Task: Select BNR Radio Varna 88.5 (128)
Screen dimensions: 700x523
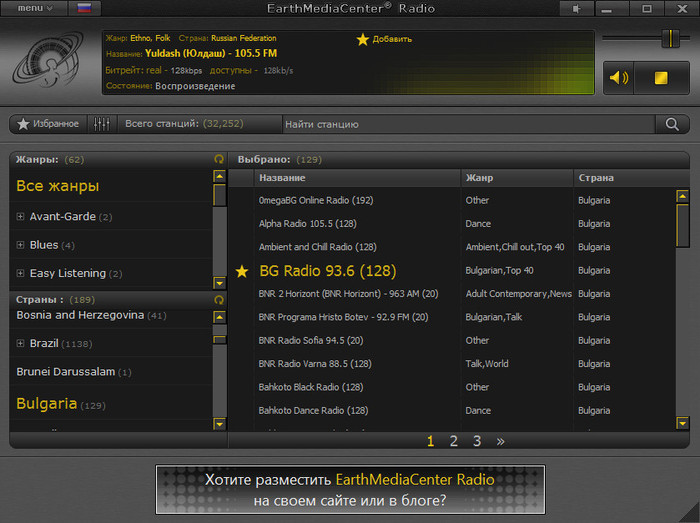Action: 315,364
